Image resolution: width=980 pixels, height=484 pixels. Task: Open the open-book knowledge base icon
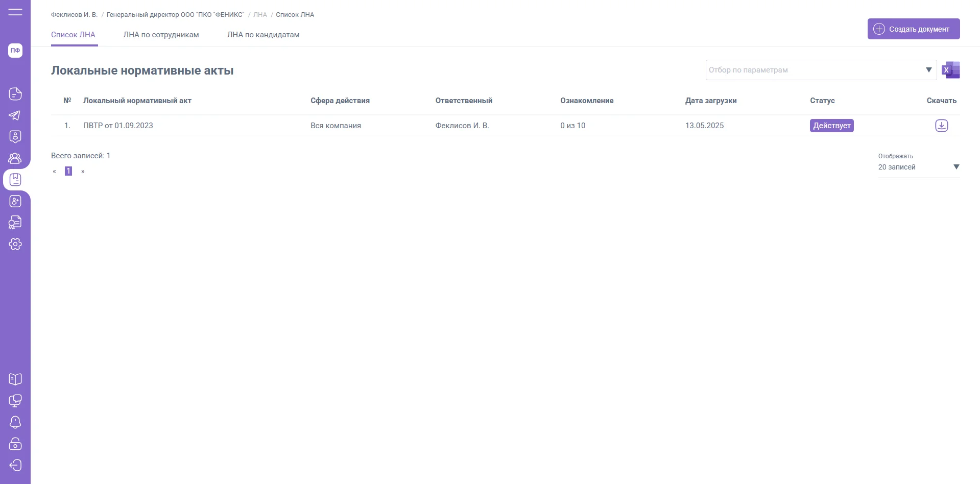pos(15,379)
